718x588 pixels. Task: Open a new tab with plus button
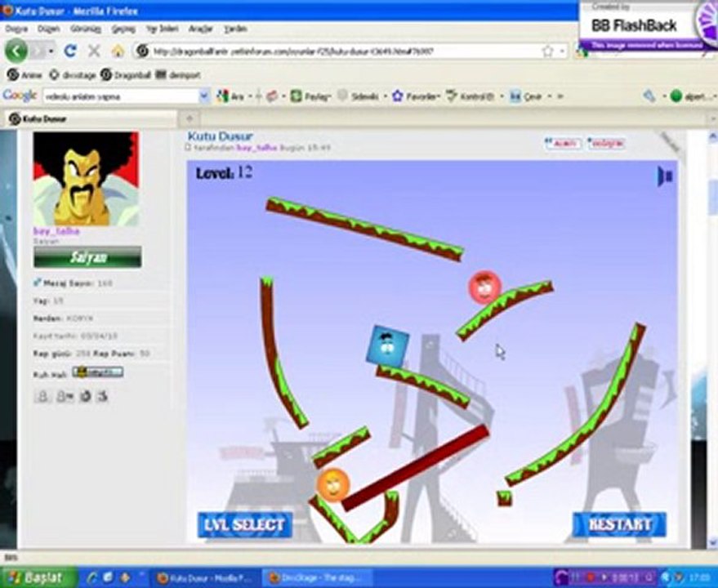pyautogui.click(x=190, y=118)
